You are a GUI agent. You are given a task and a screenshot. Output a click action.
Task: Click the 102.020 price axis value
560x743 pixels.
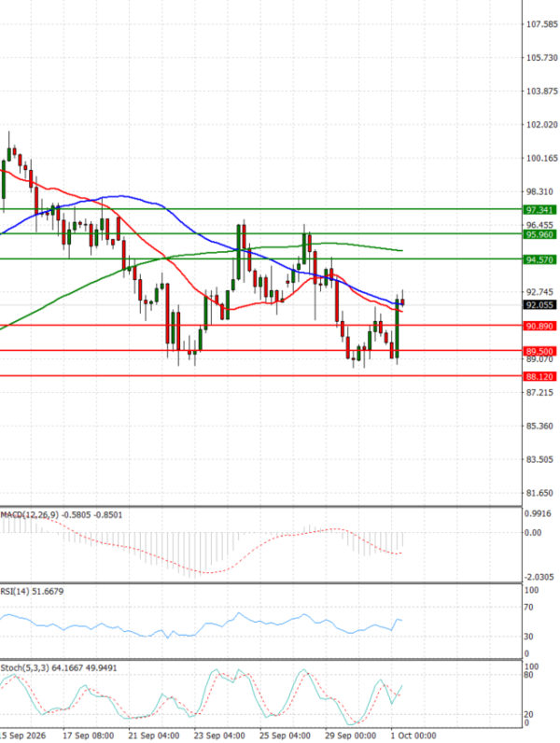tap(542, 125)
